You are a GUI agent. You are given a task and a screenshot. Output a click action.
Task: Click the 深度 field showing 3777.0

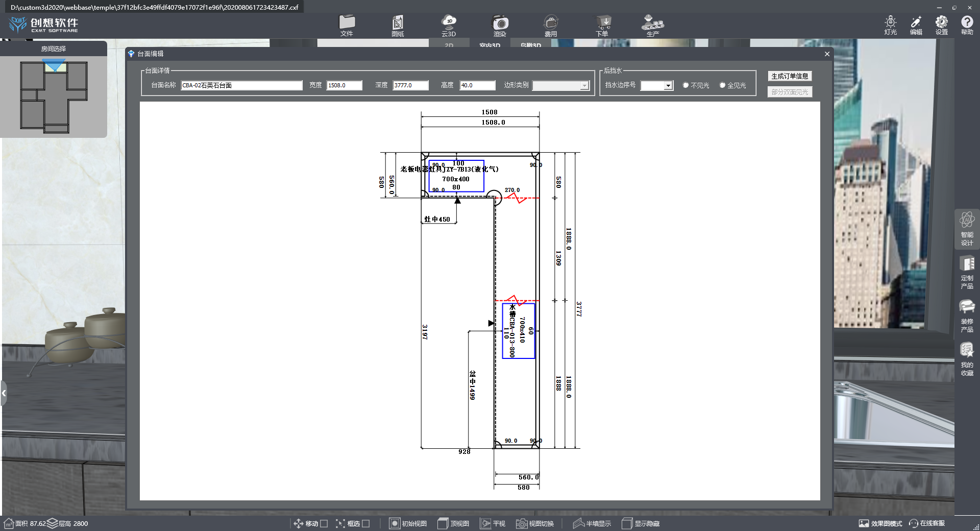click(410, 85)
